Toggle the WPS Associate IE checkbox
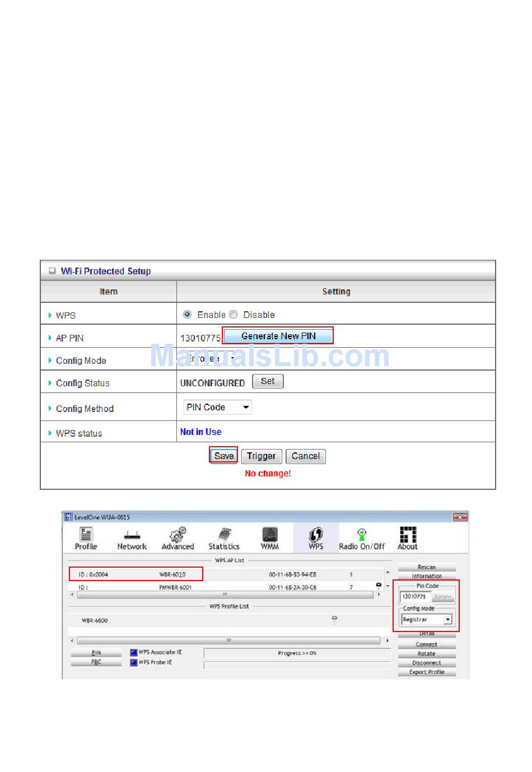Image resolution: width=532 pixels, height=772 pixels. tap(134, 652)
